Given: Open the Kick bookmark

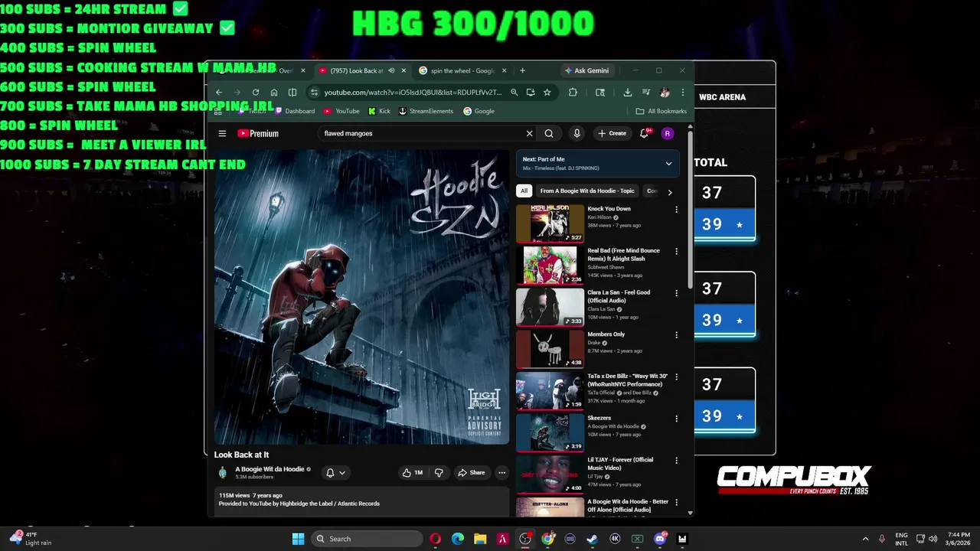Looking at the screenshot, I should (x=379, y=111).
